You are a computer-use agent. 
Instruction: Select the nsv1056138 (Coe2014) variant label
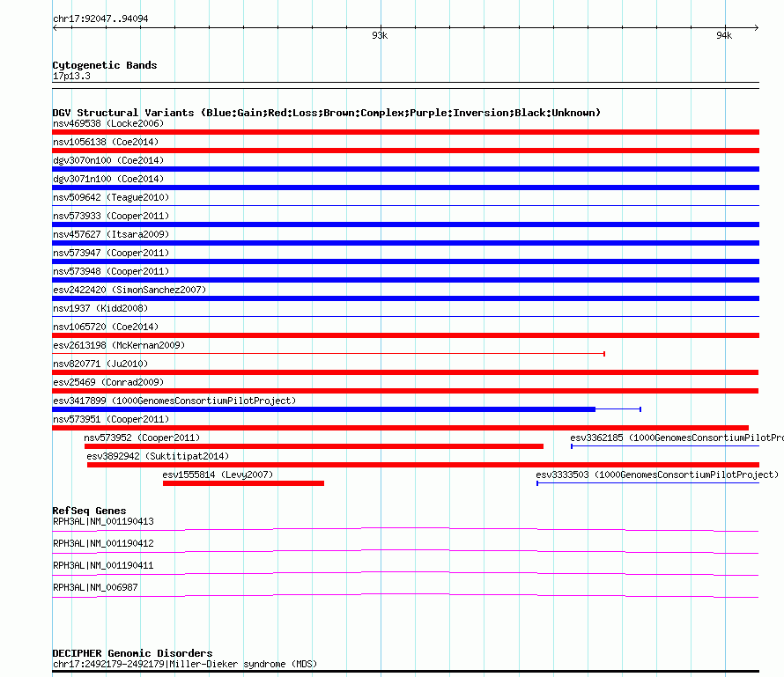(x=106, y=142)
